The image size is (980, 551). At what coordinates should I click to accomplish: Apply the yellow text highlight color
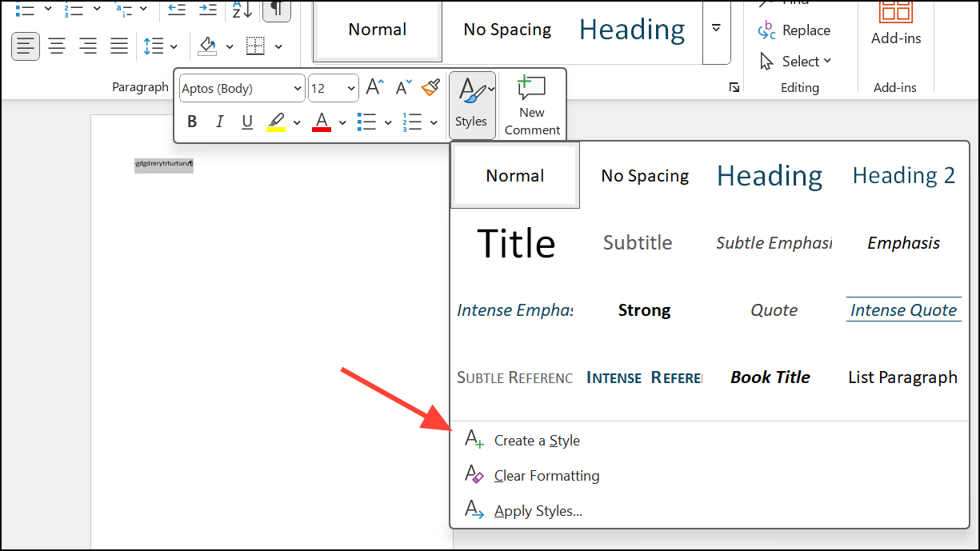click(x=276, y=122)
